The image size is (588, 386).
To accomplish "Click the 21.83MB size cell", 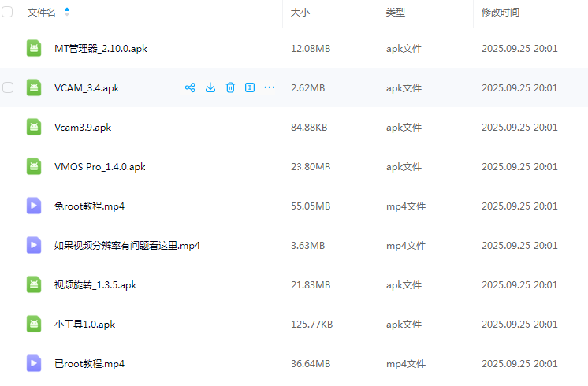I will pos(311,285).
